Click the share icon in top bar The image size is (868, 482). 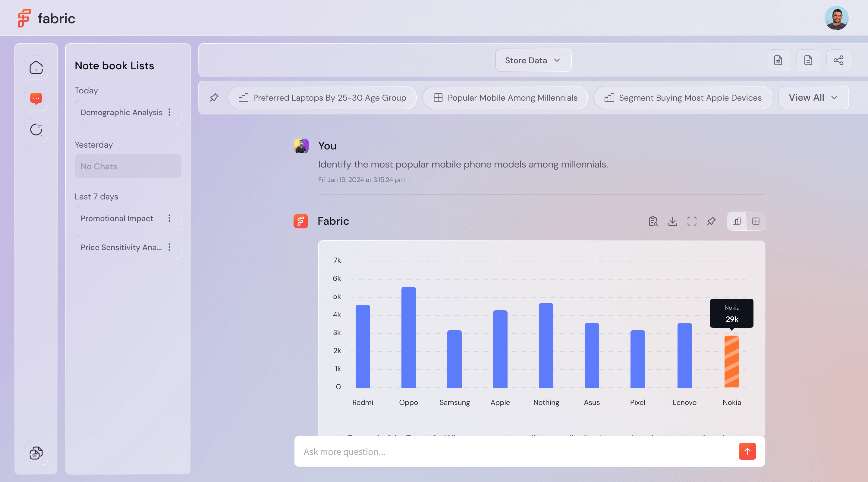click(x=838, y=60)
